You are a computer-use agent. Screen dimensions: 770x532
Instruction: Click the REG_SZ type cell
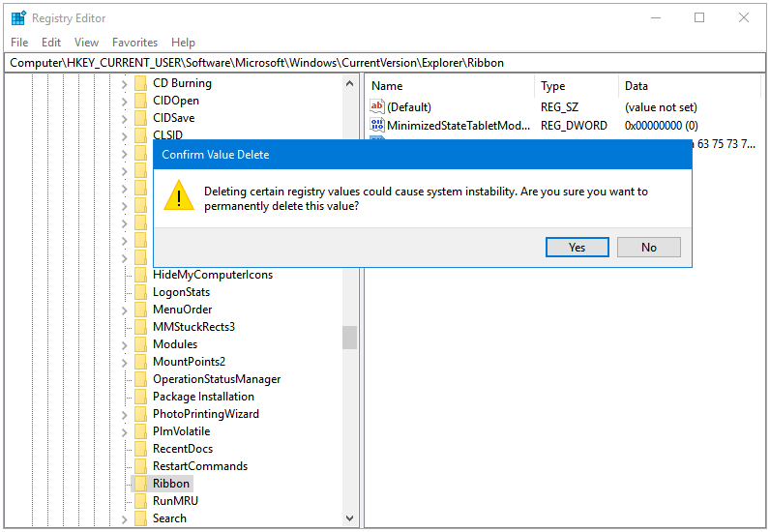(560, 107)
